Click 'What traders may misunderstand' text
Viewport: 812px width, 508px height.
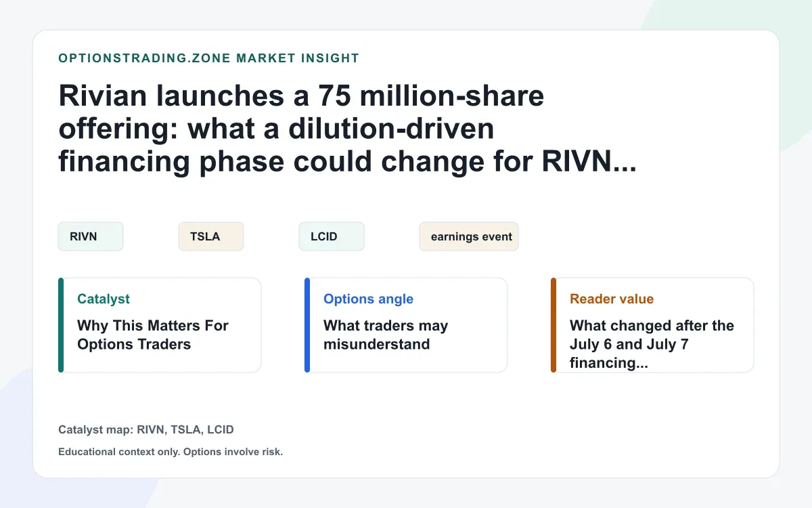(x=386, y=335)
